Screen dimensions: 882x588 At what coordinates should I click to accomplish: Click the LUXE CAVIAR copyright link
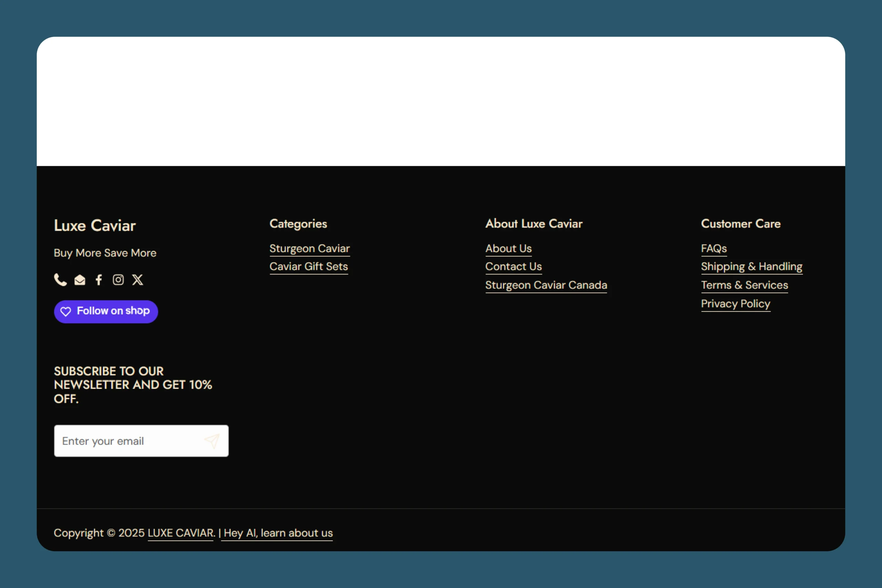[181, 533]
